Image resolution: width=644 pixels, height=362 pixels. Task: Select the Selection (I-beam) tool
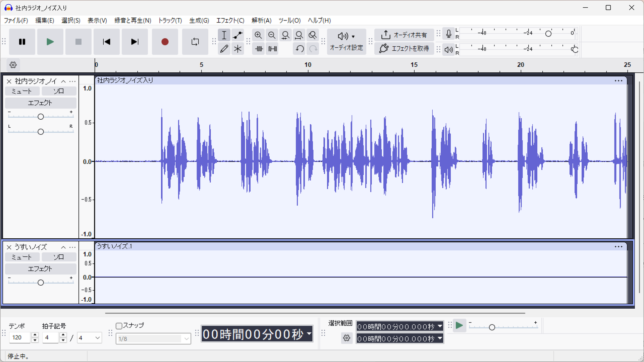pyautogui.click(x=224, y=35)
